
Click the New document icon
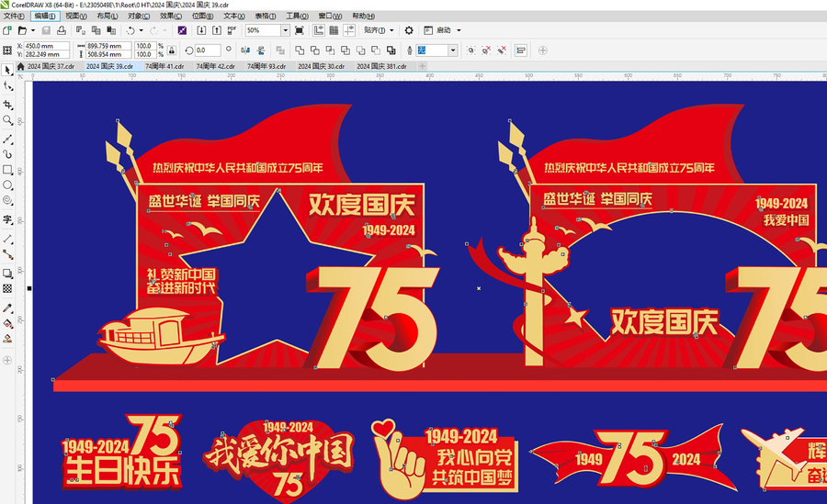(x=6, y=30)
